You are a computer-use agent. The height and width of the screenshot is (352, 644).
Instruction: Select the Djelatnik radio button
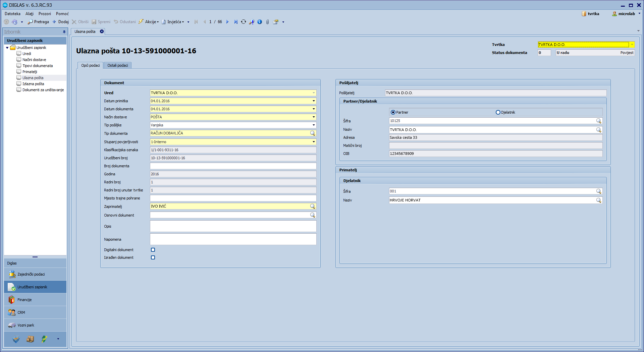point(498,112)
